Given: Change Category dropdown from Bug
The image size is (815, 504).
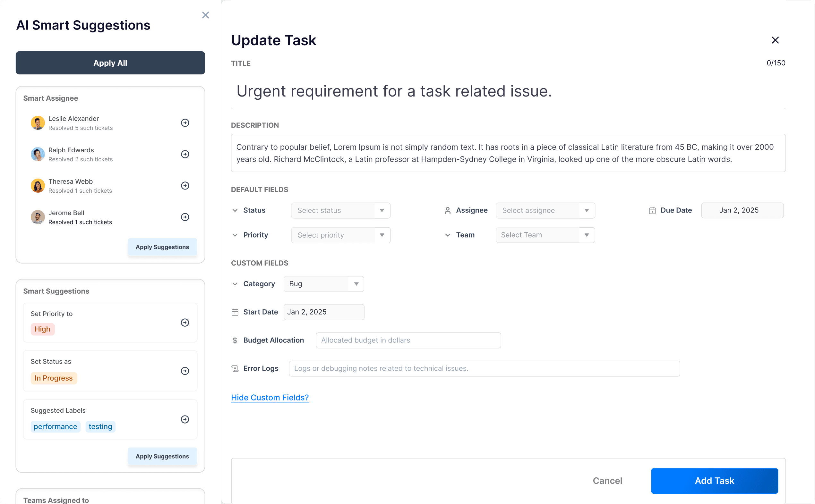Looking at the screenshot, I should [323, 284].
